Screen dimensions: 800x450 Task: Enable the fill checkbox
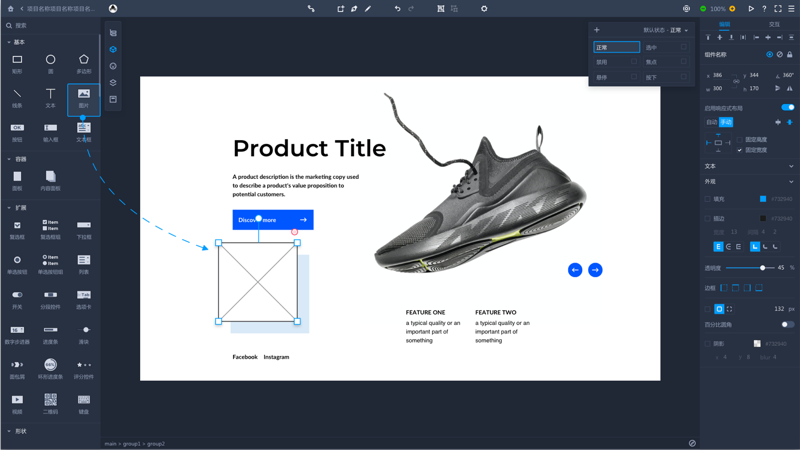click(708, 199)
